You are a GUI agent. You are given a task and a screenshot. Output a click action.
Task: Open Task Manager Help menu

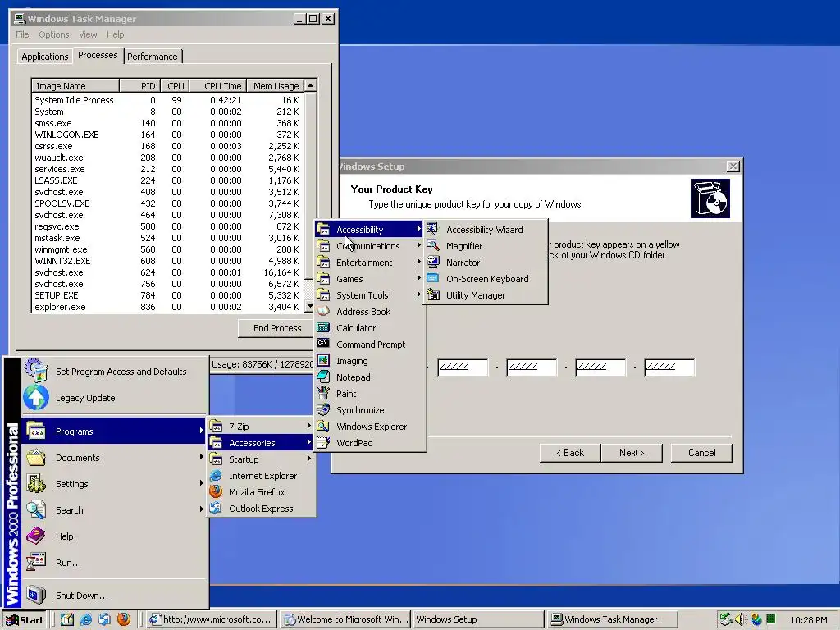pyautogui.click(x=115, y=34)
